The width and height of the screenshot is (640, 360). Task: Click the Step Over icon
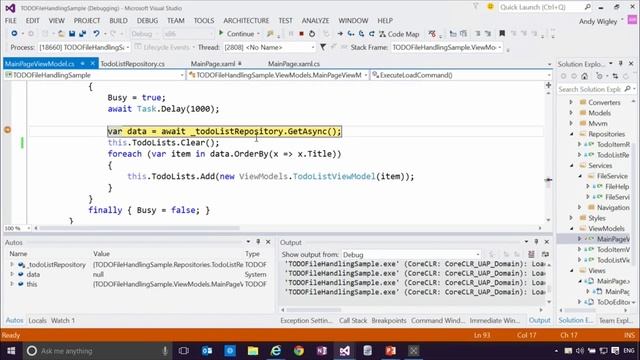point(361,33)
